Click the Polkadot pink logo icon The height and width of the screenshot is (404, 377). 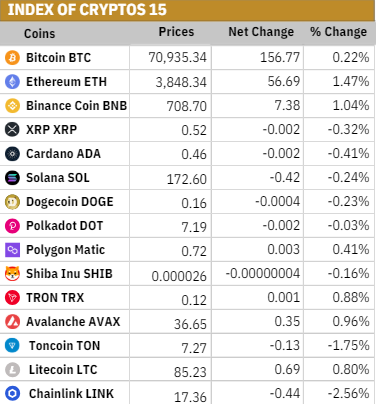[x=12, y=226]
